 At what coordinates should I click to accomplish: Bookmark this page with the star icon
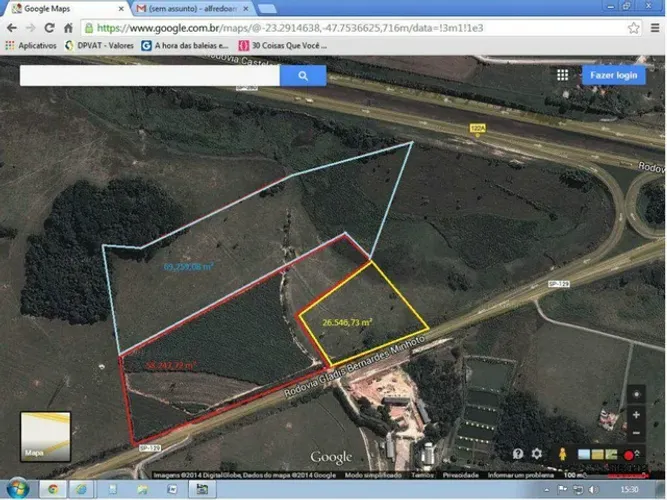pyautogui.click(x=633, y=28)
